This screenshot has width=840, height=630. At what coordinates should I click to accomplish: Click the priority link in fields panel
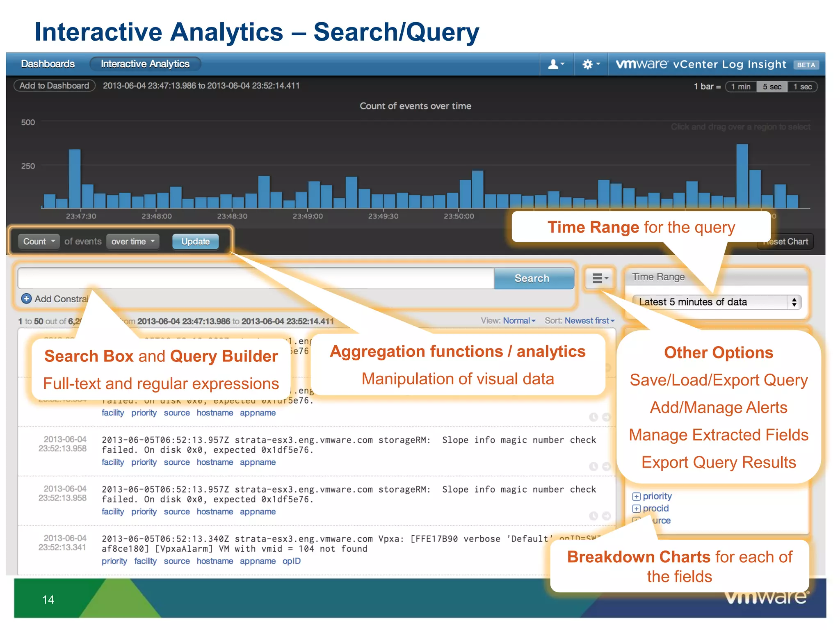pos(657,496)
